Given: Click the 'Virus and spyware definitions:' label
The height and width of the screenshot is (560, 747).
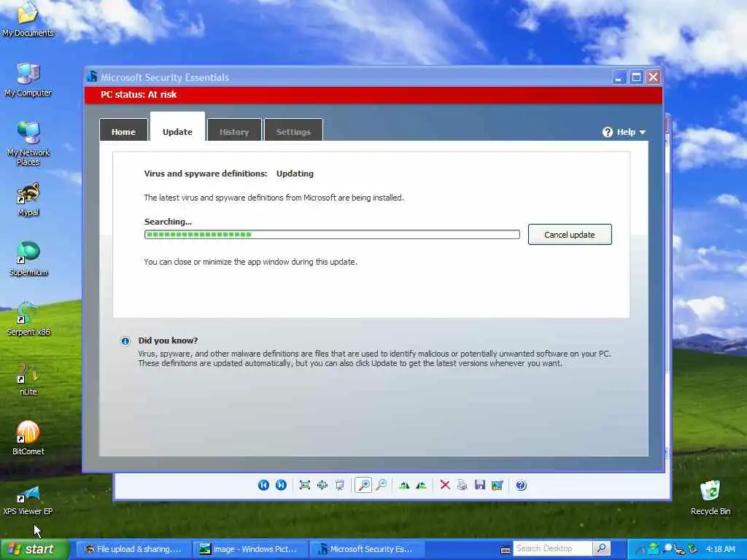Looking at the screenshot, I should click(x=206, y=174).
